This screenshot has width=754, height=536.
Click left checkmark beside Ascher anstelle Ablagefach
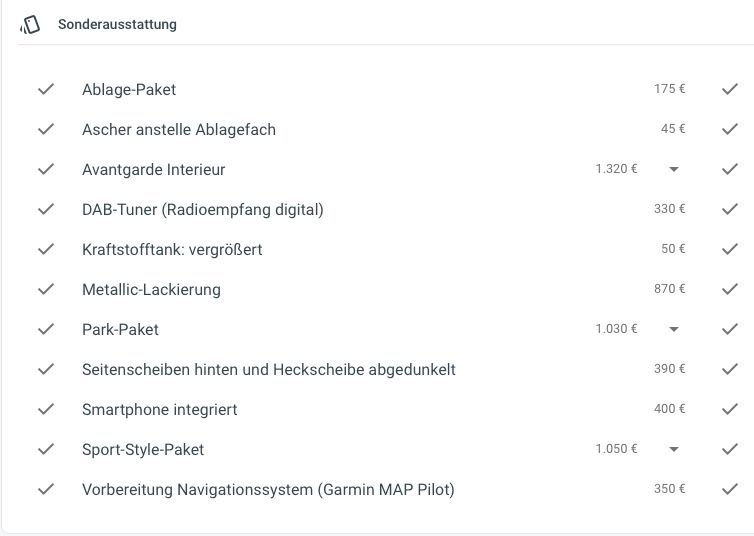pos(46,129)
